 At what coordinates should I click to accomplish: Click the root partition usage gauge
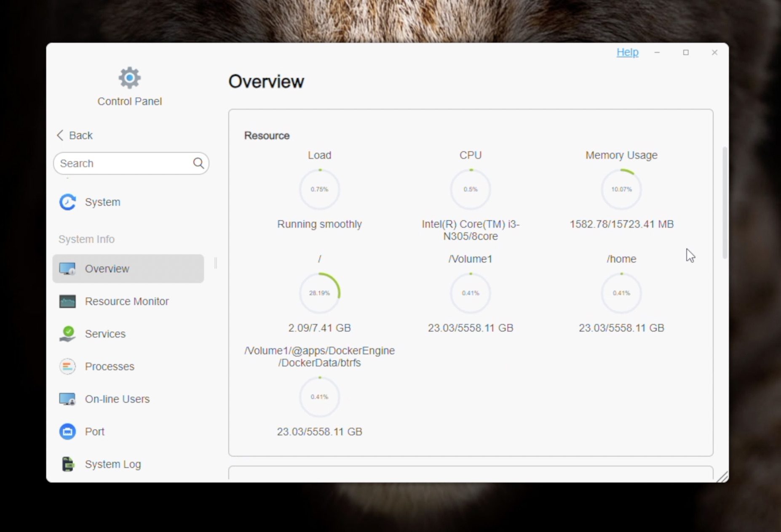coord(319,293)
